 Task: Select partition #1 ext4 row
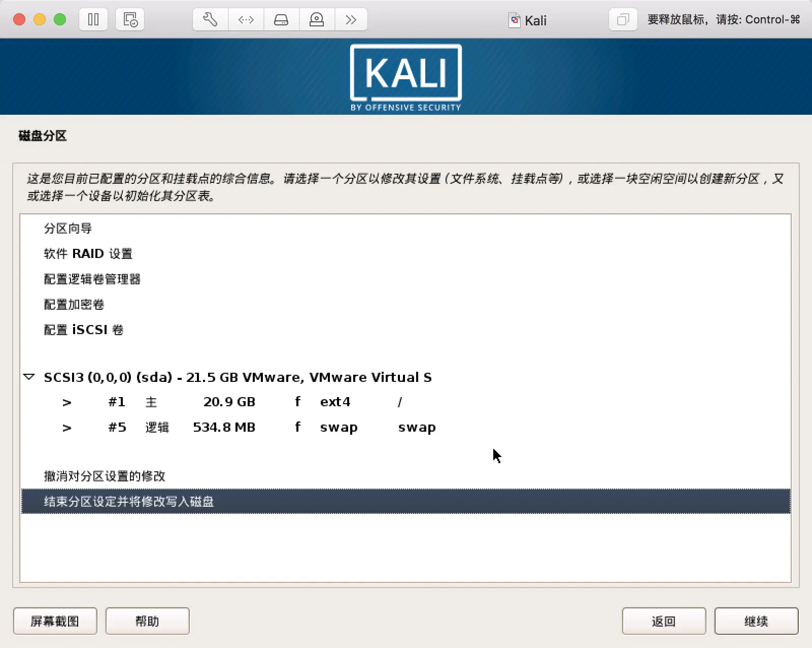click(405, 402)
